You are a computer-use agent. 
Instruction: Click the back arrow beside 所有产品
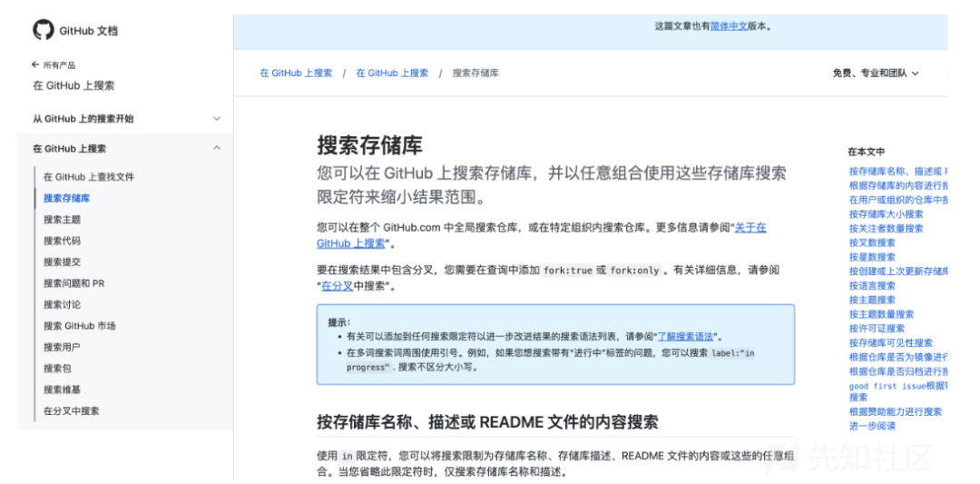click(x=35, y=65)
